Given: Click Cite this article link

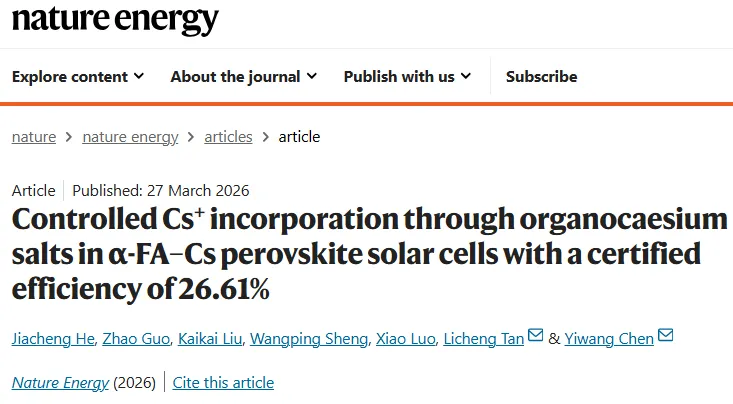Looking at the screenshot, I should pyautogui.click(x=223, y=383).
